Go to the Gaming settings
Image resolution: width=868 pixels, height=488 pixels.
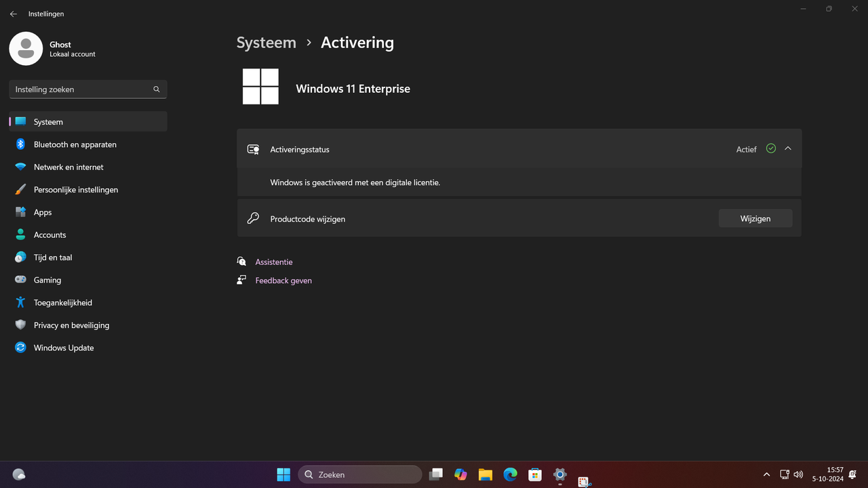[88, 280]
